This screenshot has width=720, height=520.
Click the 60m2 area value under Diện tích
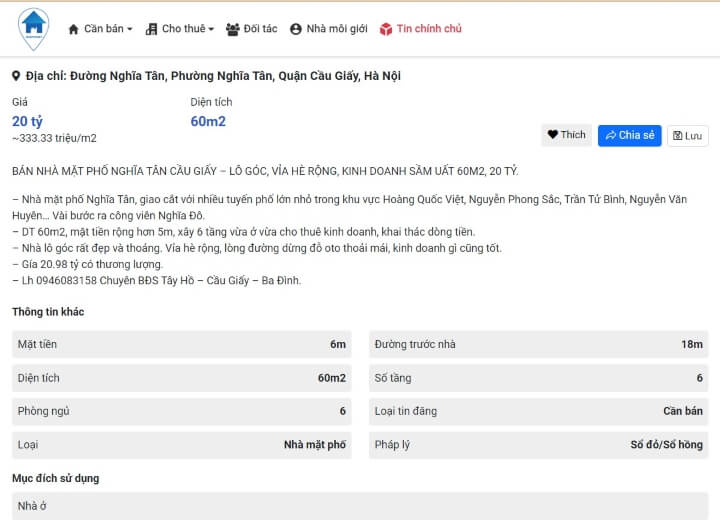click(x=208, y=122)
